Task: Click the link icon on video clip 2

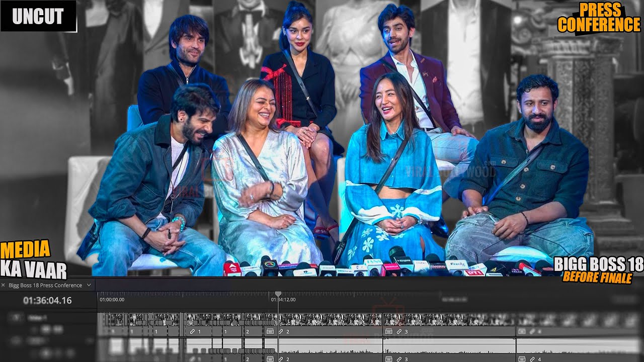Action: coord(281,332)
